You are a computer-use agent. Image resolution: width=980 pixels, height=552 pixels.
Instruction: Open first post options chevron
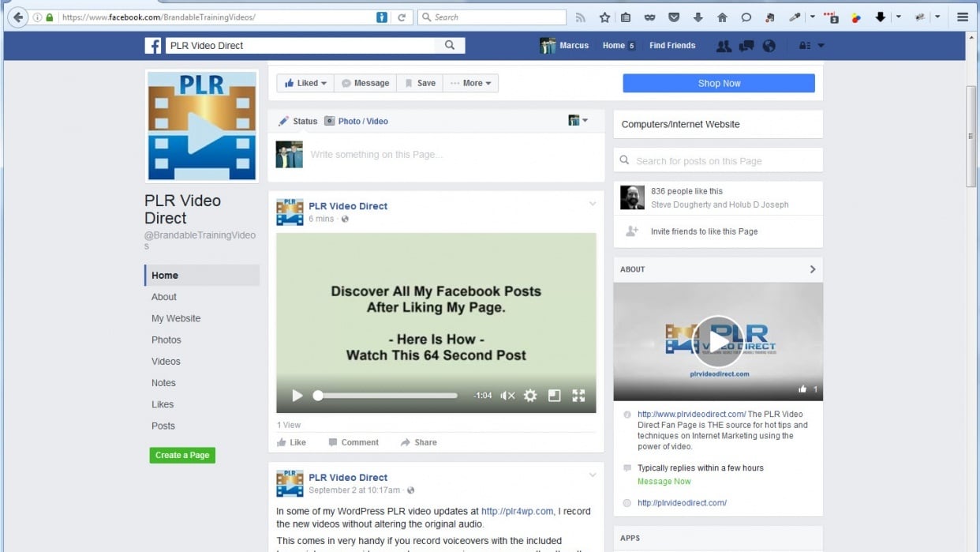593,205
